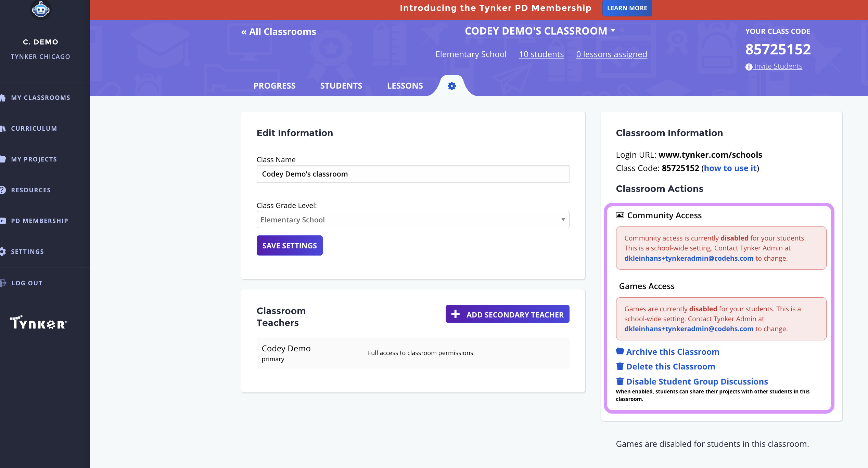Click Games are disabled for students notice
The image size is (868, 468).
tap(712, 444)
